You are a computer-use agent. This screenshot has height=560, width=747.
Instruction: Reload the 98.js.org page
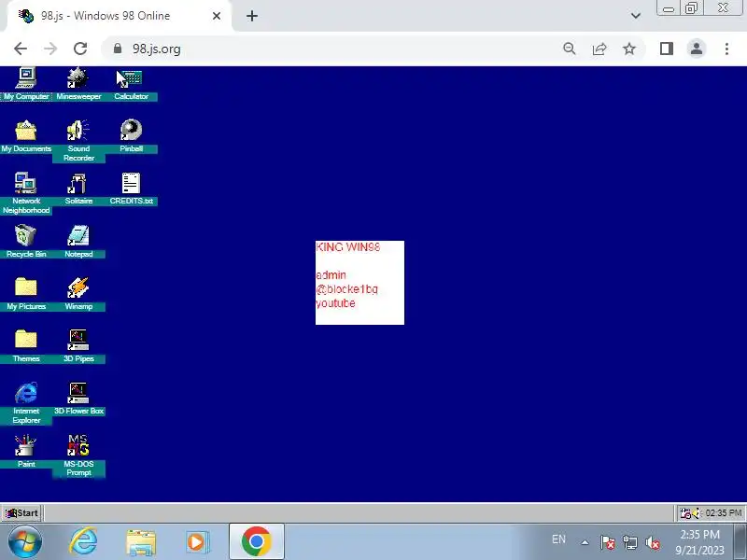coord(80,49)
